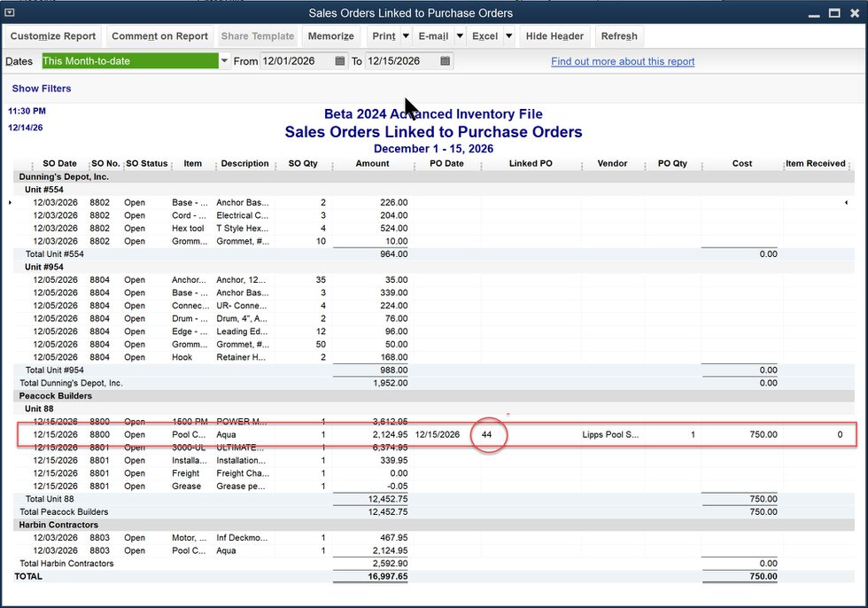Screen dimensions: 868x608
Task: Click the window system menu icon
Action: 10,12
